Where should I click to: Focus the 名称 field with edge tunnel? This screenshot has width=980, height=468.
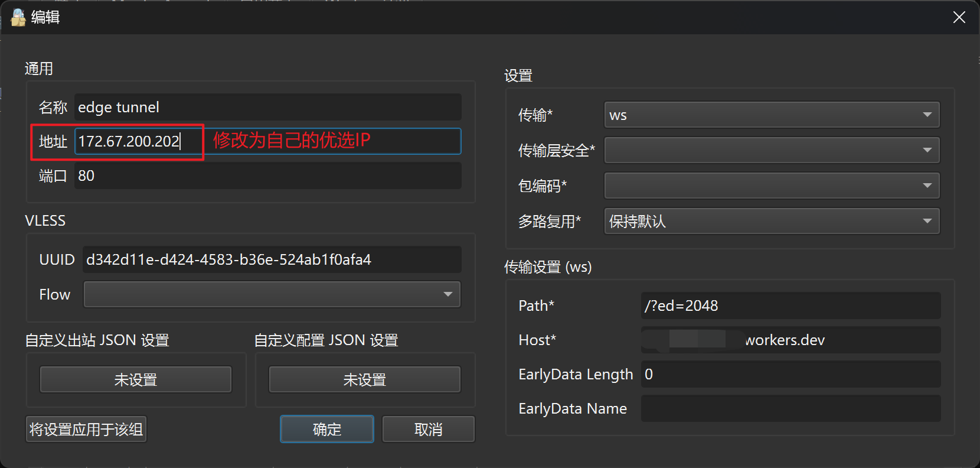[x=268, y=107]
